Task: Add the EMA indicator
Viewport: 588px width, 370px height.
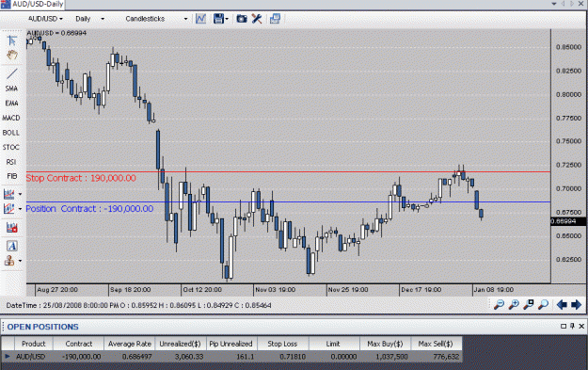Action: pos(11,104)
